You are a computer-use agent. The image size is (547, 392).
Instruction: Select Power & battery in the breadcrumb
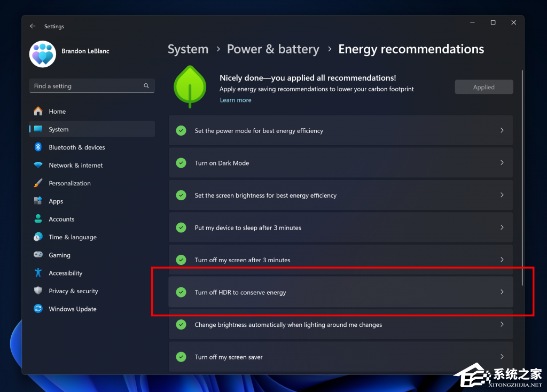273,49
